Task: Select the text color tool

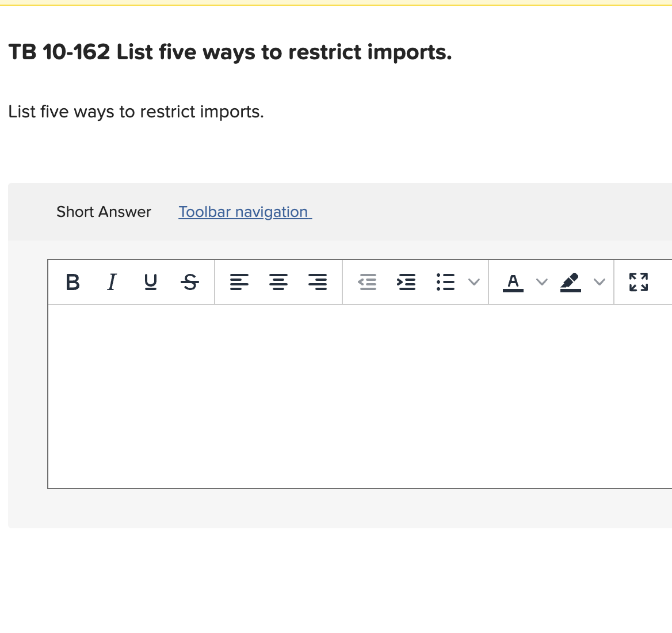Action: pyautogui.click(x=514, y=282)
